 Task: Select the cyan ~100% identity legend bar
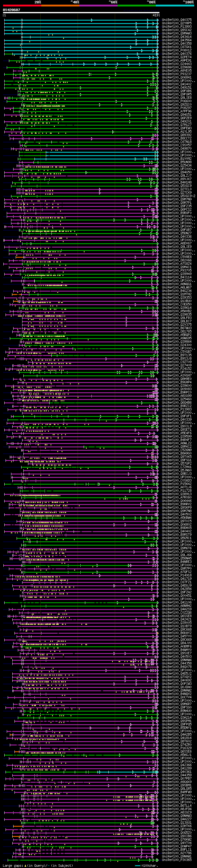tap(175, 6)
